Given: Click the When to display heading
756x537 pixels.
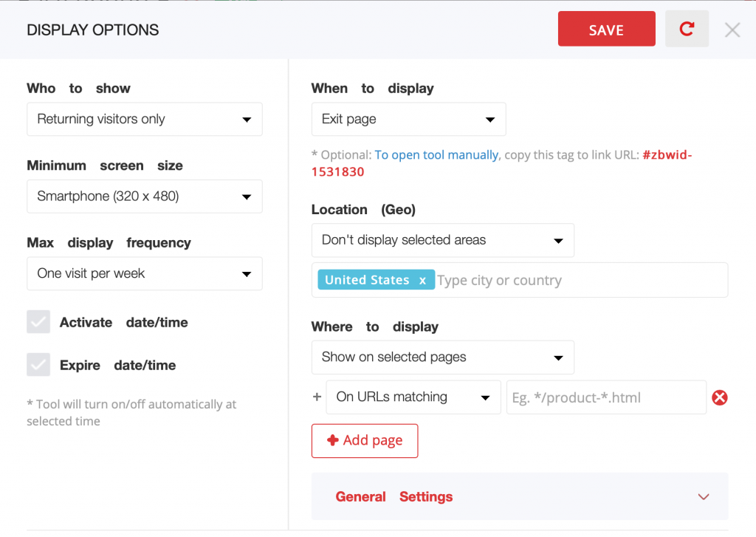Looking at the screenshot, I should click(x=373, y=89).
